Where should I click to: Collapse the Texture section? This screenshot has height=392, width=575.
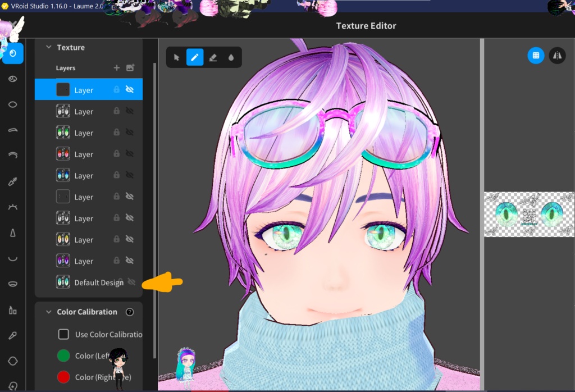(48, 47)
